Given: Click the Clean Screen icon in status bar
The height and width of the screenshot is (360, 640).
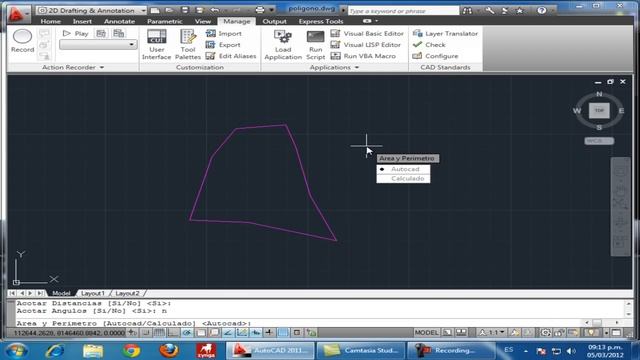Looking at the screenshot, I should [x=617, y=333].
